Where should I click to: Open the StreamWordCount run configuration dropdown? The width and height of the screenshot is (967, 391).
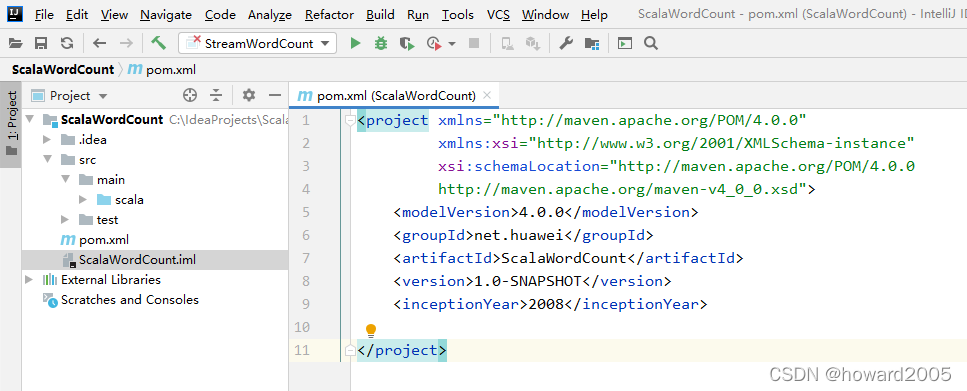click(x=258, y=43)
